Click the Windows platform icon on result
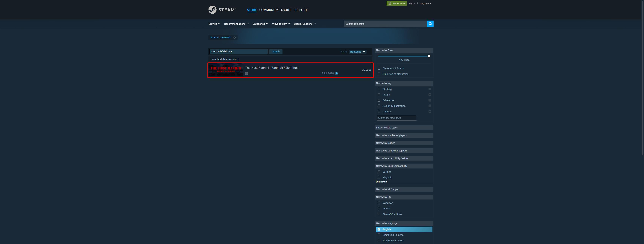 247,73
